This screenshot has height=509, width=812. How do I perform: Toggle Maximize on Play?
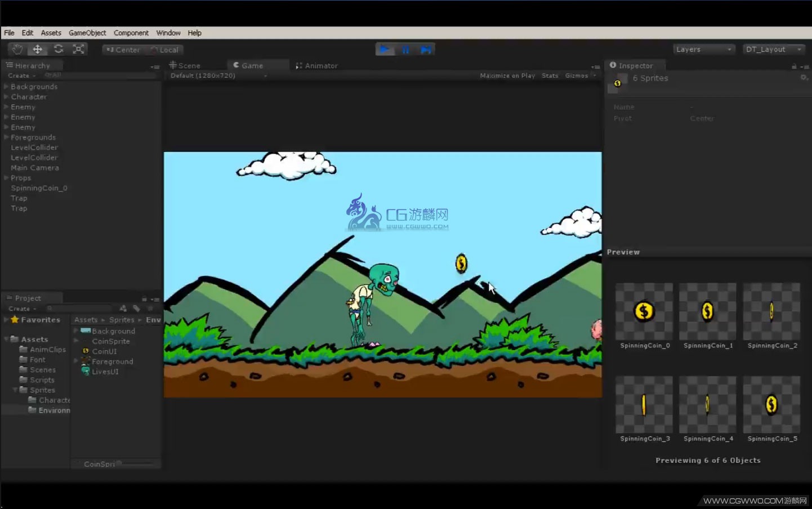point(507,75)
